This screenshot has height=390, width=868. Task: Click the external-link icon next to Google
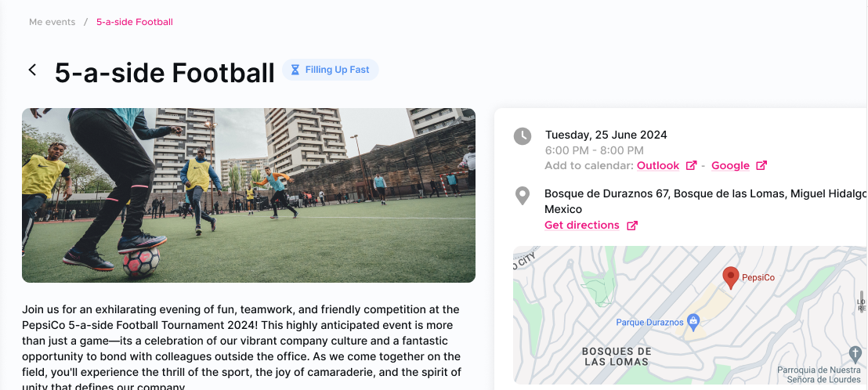click(x=761, y=166)
